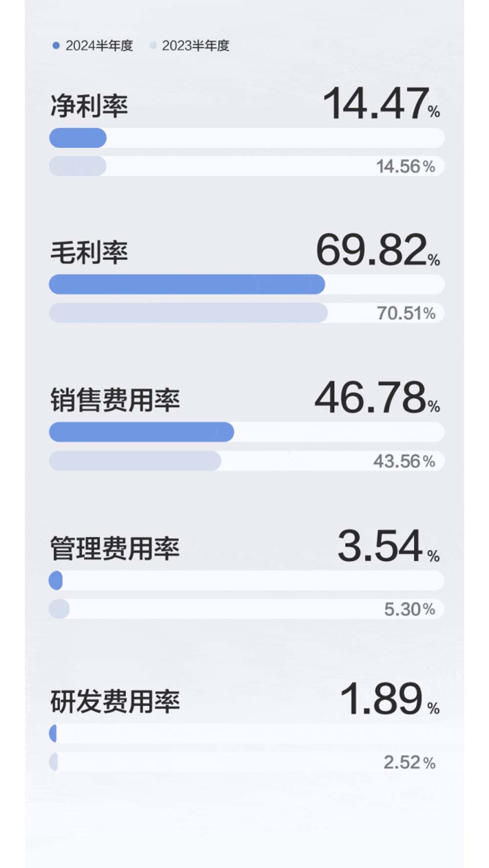This screenshot has height=868, width=489.
Task: Click the 销售费用率 heading
Action: (115, 400)
